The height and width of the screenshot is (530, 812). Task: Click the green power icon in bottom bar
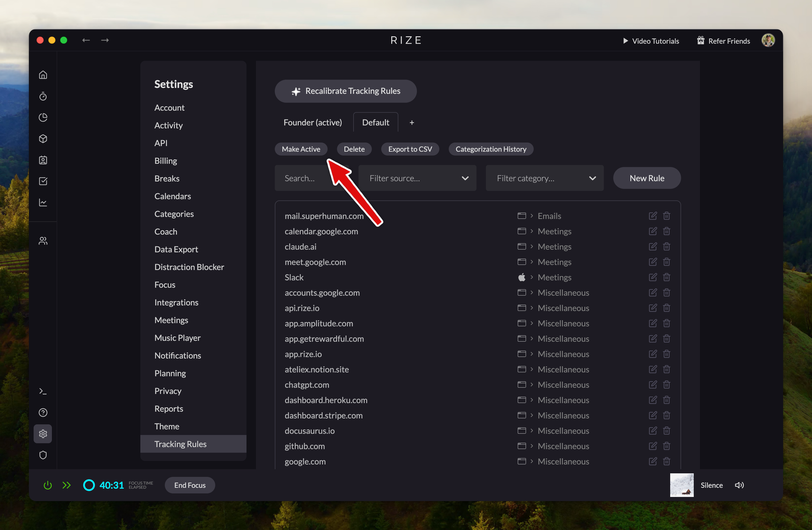click(48, 485)
